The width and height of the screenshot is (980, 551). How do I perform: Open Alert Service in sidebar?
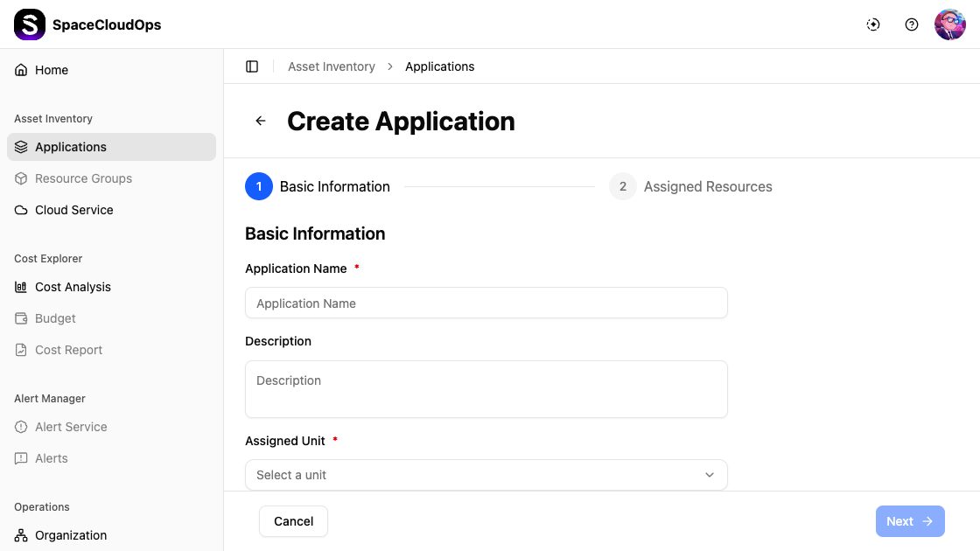[x=71, y=427]
